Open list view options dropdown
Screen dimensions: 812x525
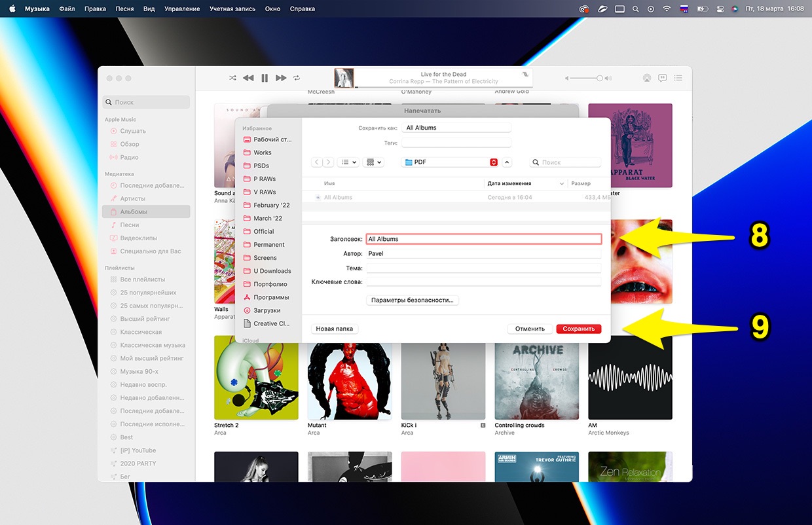coord(349,162)
